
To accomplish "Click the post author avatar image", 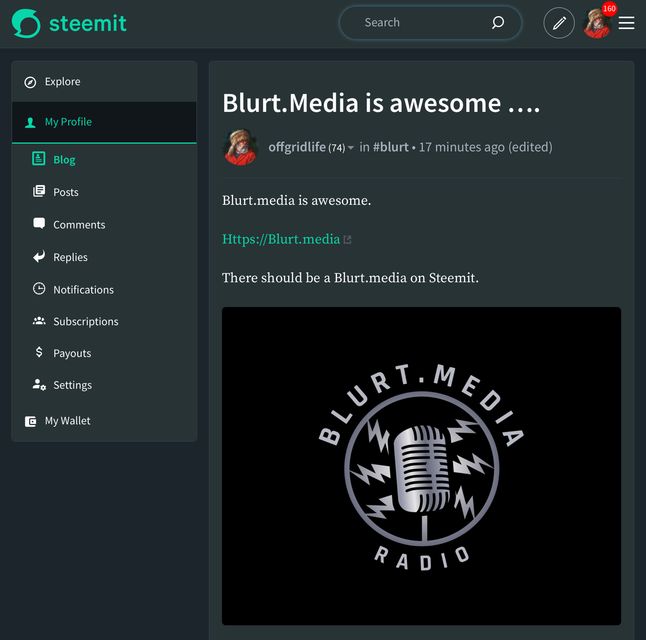I will tap(240, 147).
